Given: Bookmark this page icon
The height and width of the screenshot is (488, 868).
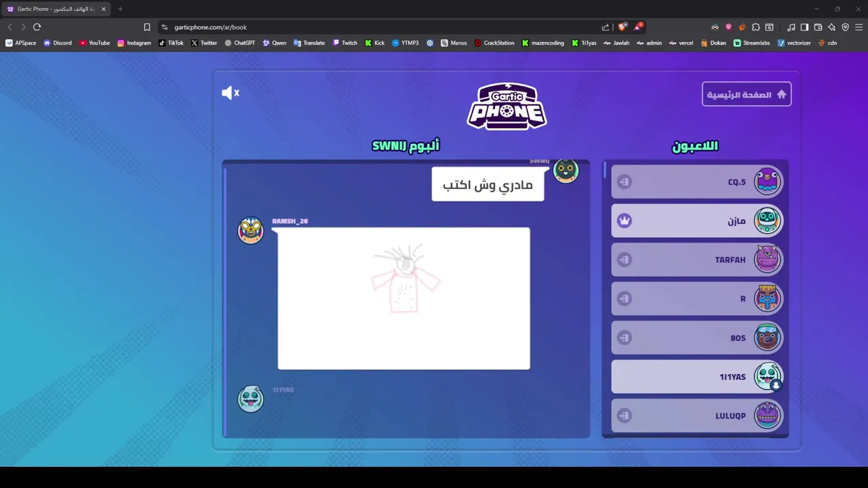Looking at the screenshot, I should coord(146,27).
